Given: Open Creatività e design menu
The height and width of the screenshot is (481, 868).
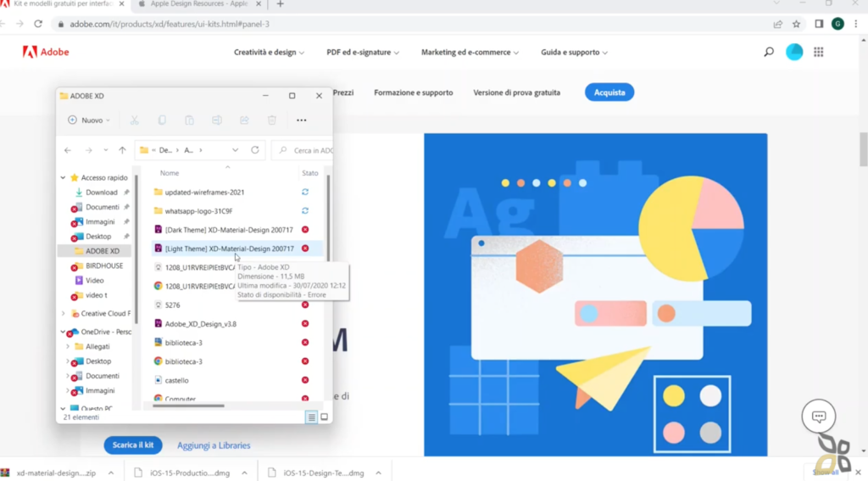Looking at the screenshot, I should (269, 52).
